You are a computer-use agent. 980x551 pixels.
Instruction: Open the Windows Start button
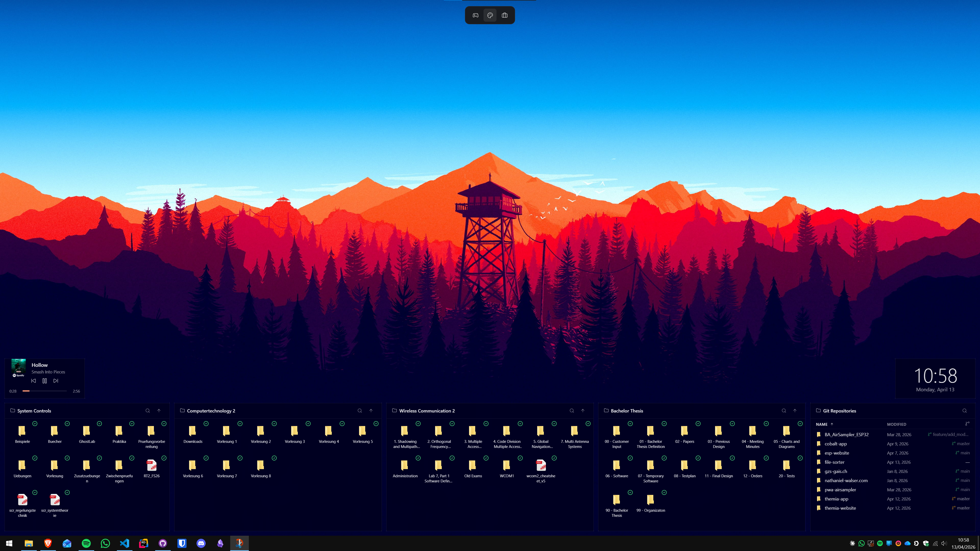click(9, 543)
